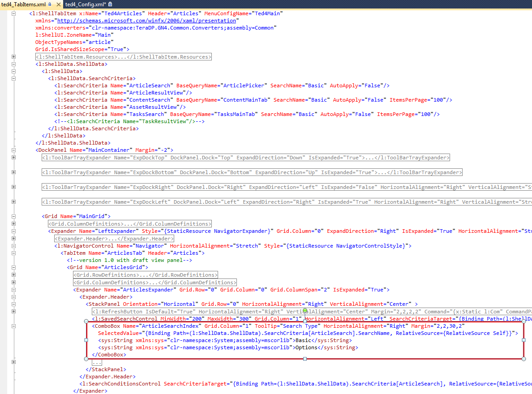532x394 pixels.
Task: Collapse the ComboBox ArticleSearchIndex element
Action: pos(13,326)
